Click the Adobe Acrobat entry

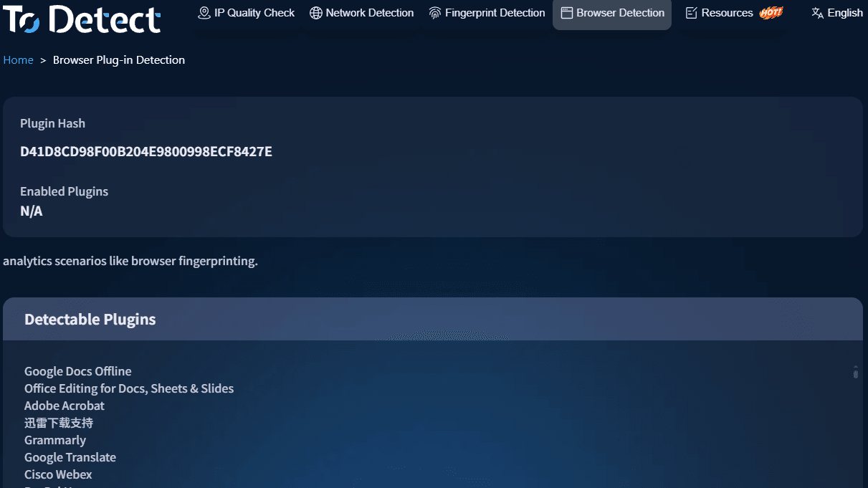pyautogui.click(x=65, y=406)
